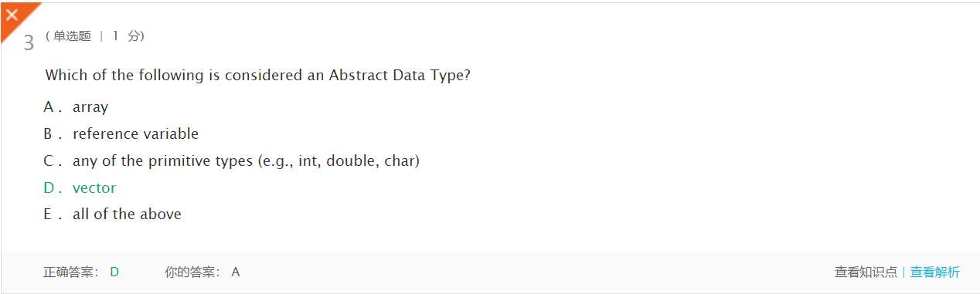980x294 pixels.
Task: Click the submitted answer A after 你的答案
Action: point(236,272)
